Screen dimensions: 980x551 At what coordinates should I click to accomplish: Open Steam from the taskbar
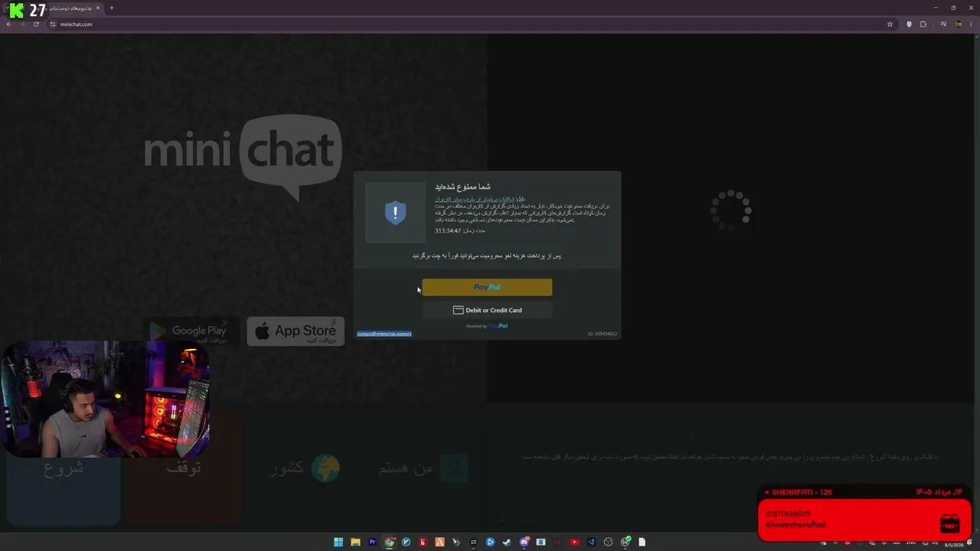[507, 542]
